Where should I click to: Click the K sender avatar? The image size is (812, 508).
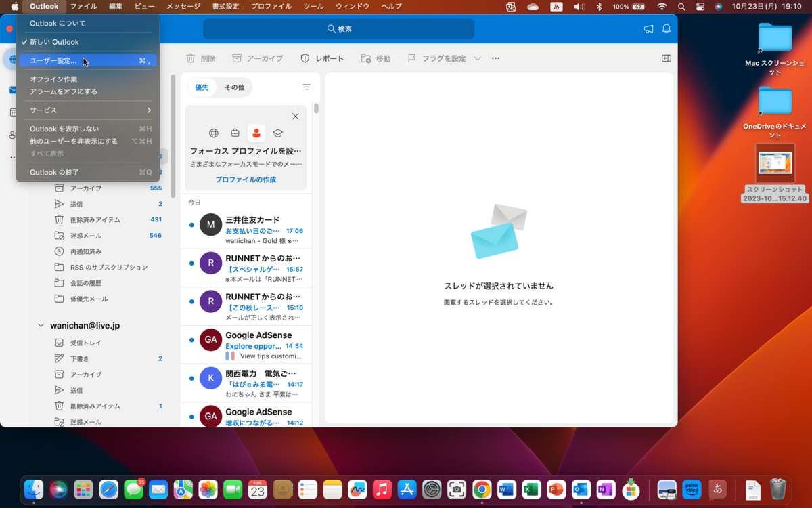210,378
